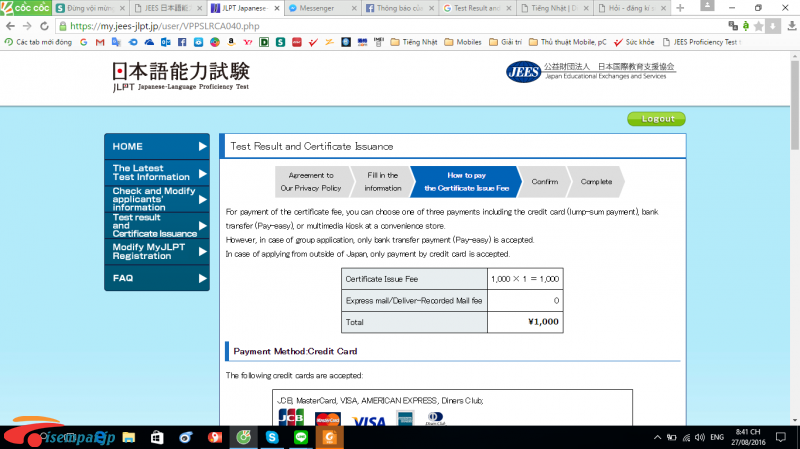800x449 pixels.
Task: Open the Gmail bookmark icon
Action: (100, 42)
